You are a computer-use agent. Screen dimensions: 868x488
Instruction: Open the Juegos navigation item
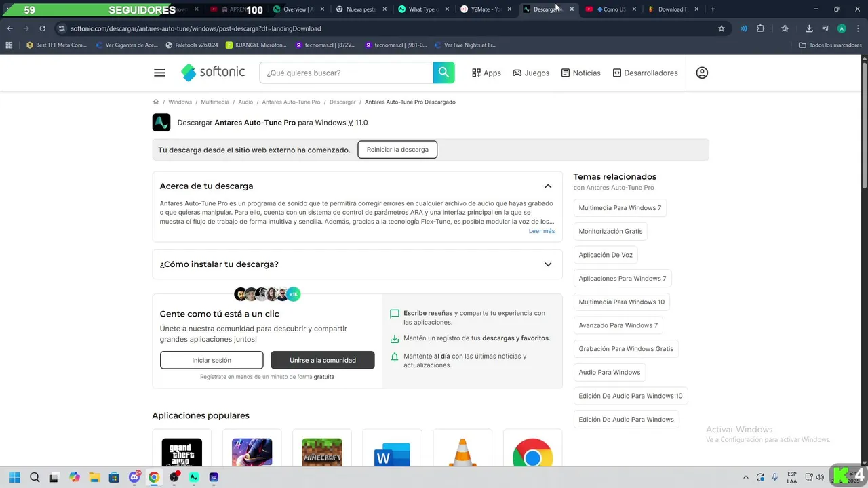(531, 73)
